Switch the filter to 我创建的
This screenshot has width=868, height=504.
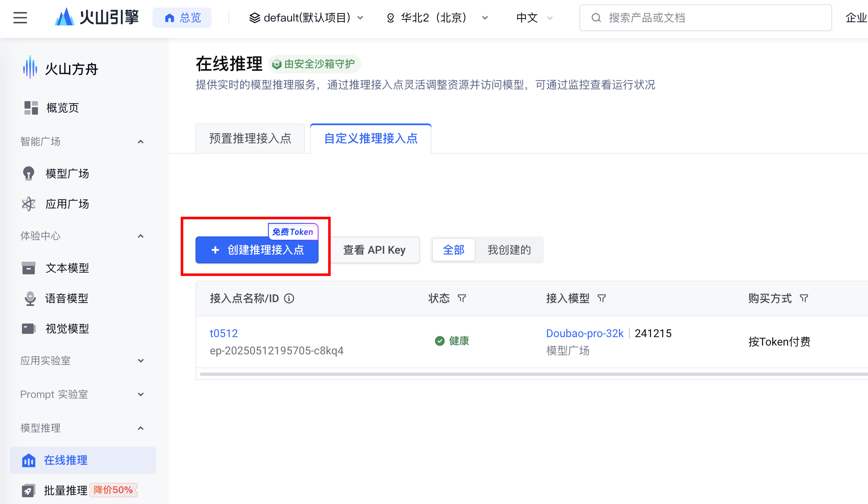509,250
